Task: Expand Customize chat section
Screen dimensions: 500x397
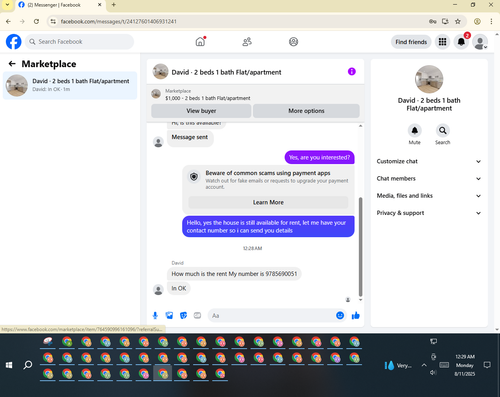Action: (429, 161)
